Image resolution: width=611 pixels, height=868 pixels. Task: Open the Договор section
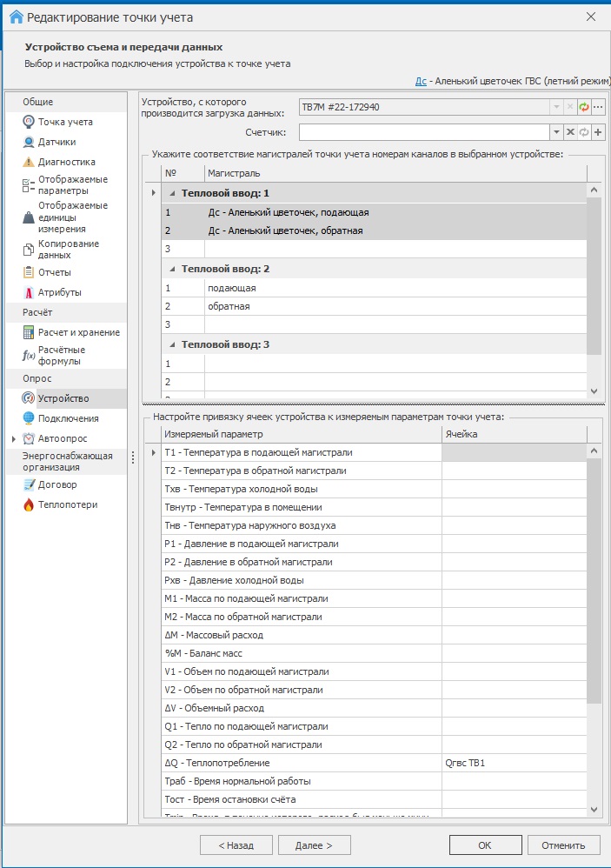coord(57,484)
